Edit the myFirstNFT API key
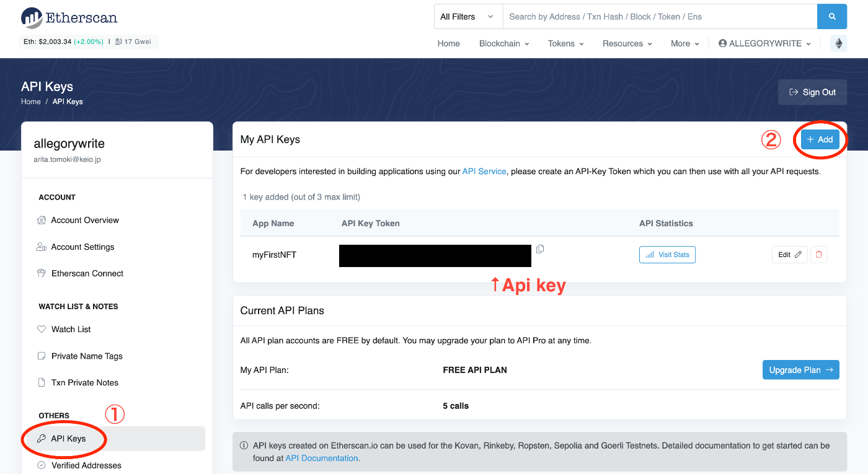The width and height of the screenshot is (868, 474). coord(789,255)
